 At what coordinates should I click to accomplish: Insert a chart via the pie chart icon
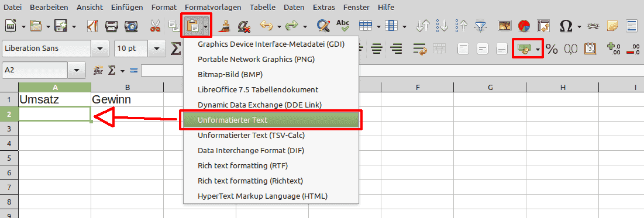524,26
